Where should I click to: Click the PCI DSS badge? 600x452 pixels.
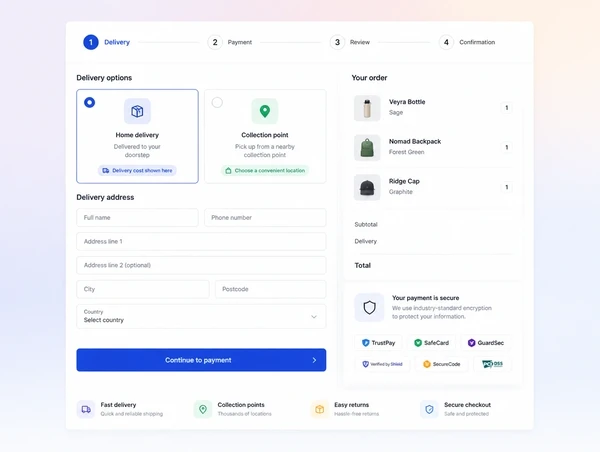tap(492, 364)
